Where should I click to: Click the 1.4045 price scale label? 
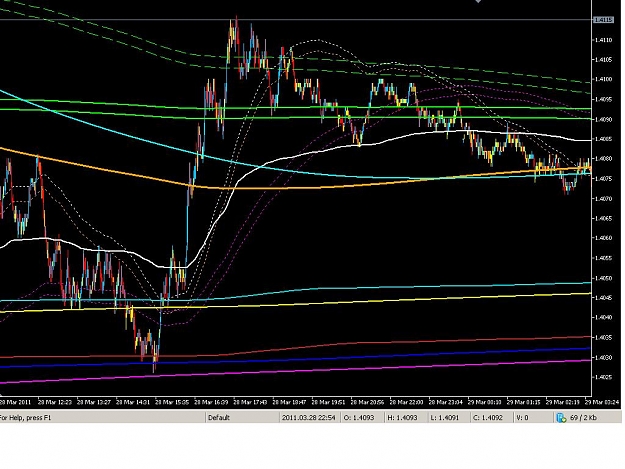point(603,298)
